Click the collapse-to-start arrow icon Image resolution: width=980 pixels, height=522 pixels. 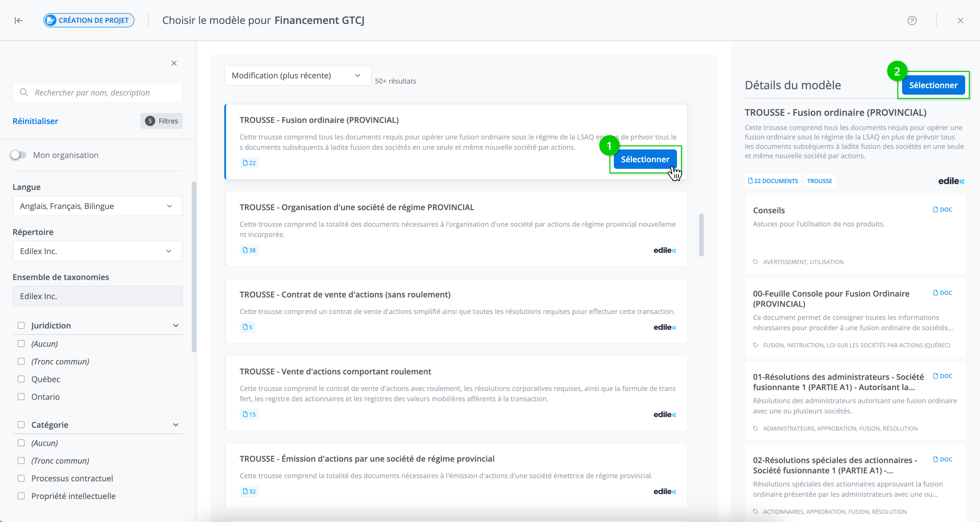pyautogui.click(x=19, y=21)
